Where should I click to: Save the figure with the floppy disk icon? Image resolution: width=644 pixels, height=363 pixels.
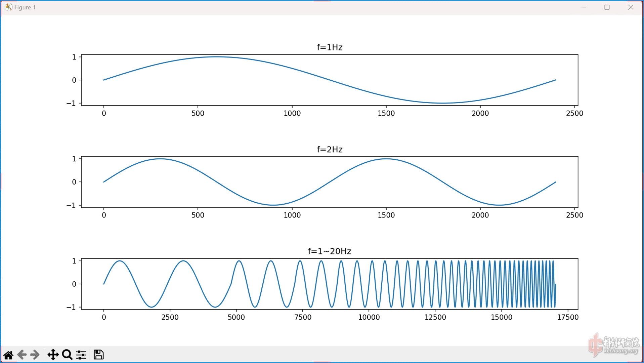point(98,355)
